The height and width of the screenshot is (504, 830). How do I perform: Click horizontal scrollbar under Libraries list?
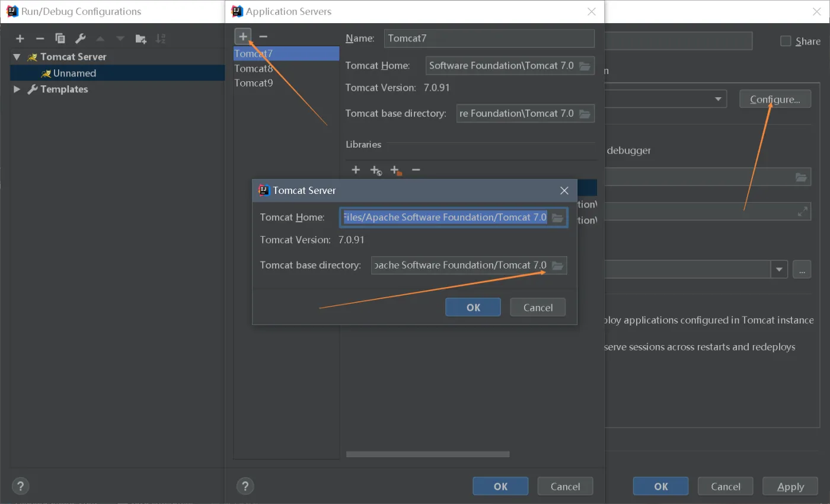coord(427,454)
